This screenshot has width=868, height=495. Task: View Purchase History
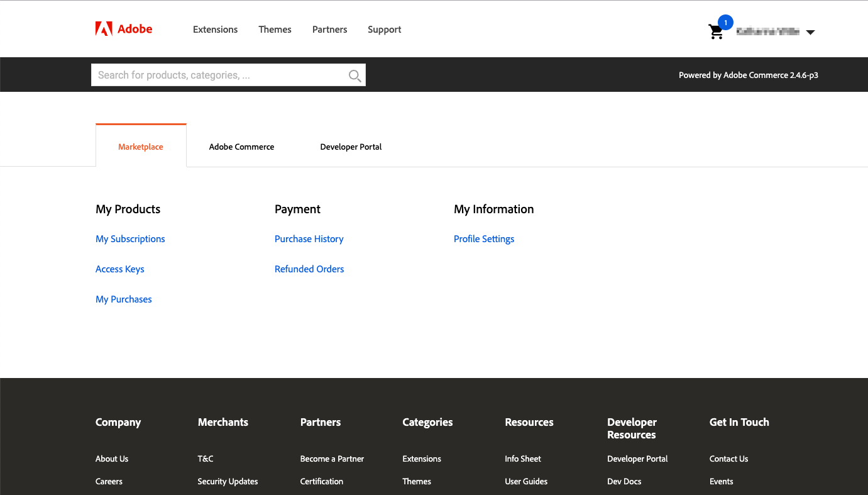(309, 239)
